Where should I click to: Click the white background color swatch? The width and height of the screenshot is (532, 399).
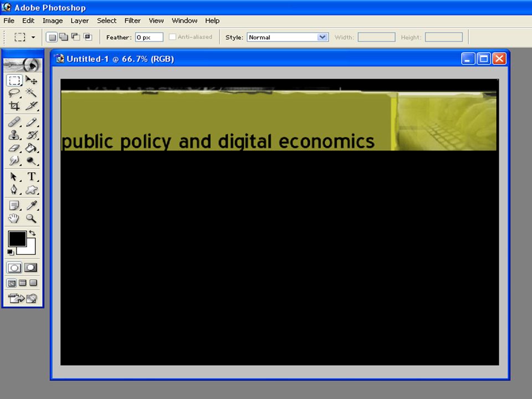point(30,249)
